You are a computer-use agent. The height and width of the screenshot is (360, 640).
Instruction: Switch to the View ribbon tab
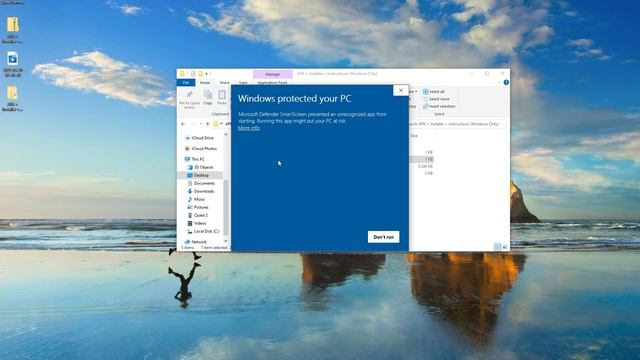(243, 82)
